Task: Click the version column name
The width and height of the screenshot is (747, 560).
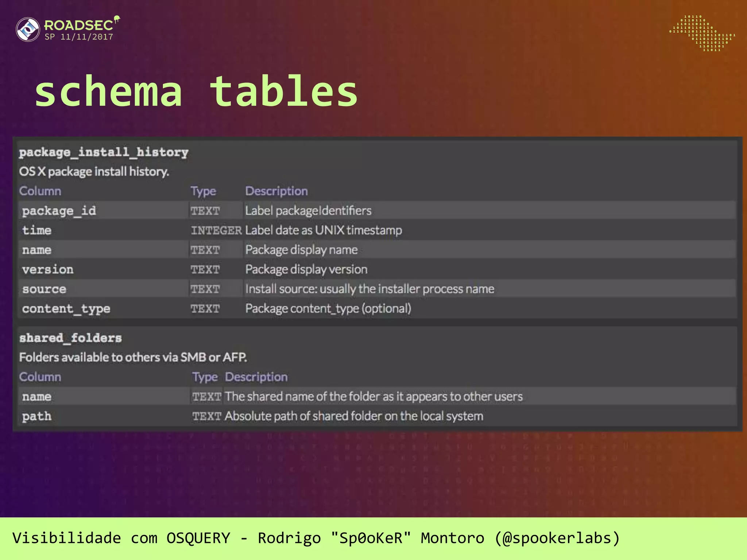Action: (47, 269)
